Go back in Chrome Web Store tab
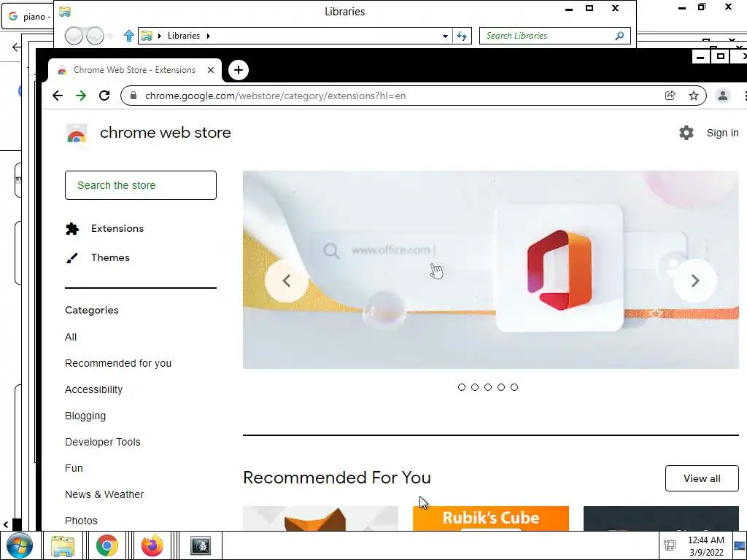Viewport: 747px width, 560px height. [x=58, y=96]
